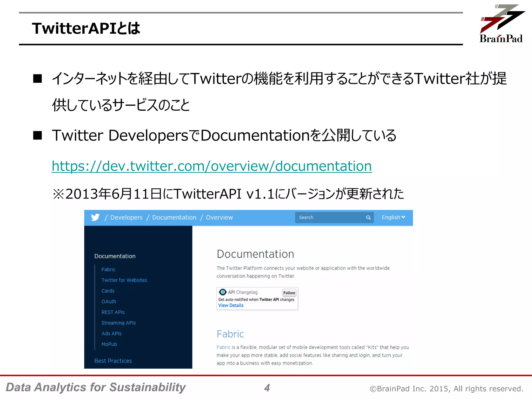Focus the Search input field
Image resolution: width=532 pixels, height=399 pixels.
[x=334, y=217]
